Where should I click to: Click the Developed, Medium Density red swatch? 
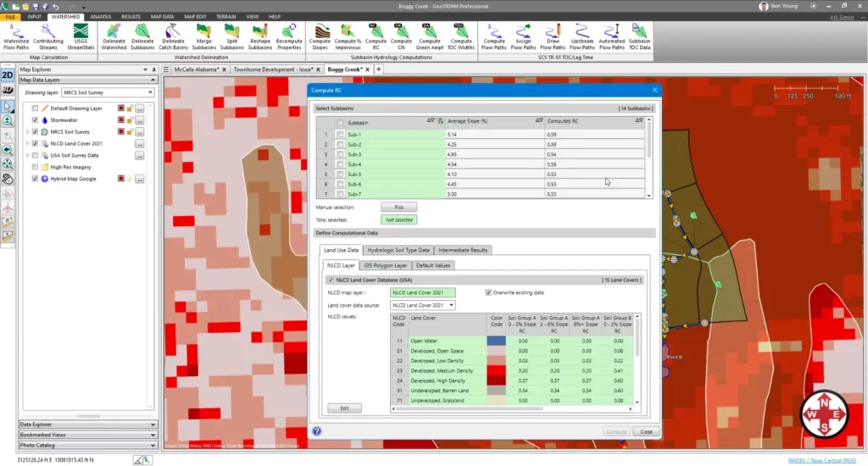point(496,371)
